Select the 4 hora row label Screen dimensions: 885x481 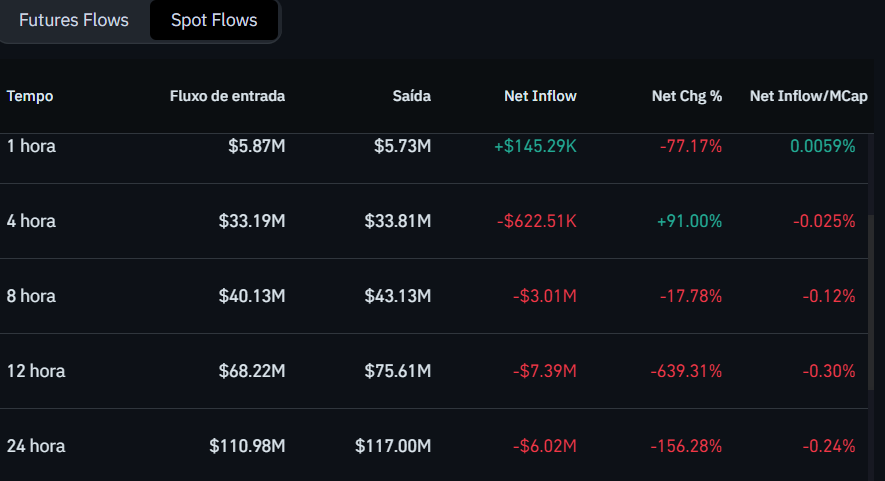pyautogui.click(x=31, y=221)
